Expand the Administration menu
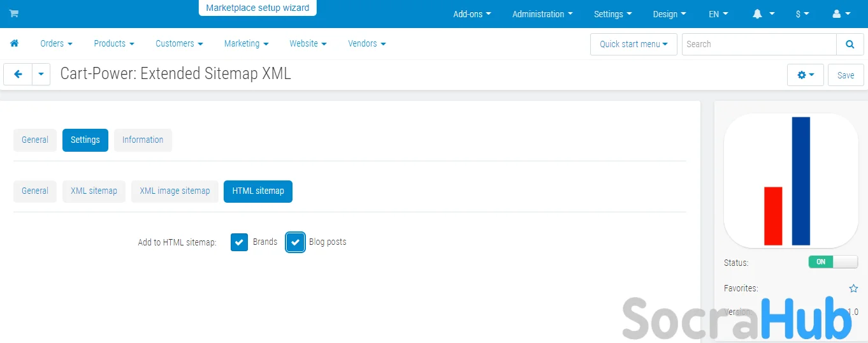Image resolution: width=868 pixels, height=343 pixels. (542, 14)
